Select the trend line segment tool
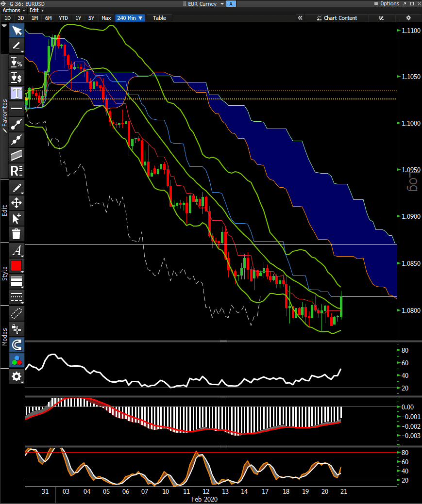The width and height of the screenshot is (422, 504). (17, 124)
